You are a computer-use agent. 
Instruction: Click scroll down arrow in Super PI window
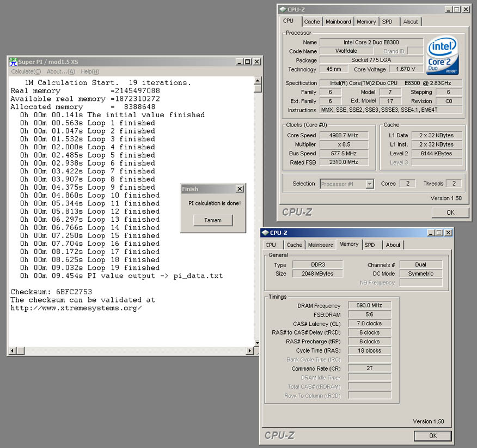tap(258, 343)
